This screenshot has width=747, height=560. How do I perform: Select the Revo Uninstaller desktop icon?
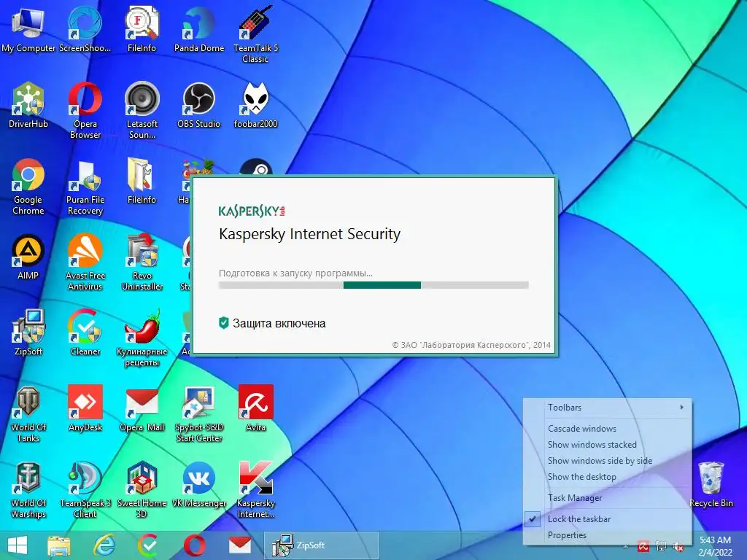point(142,262)
